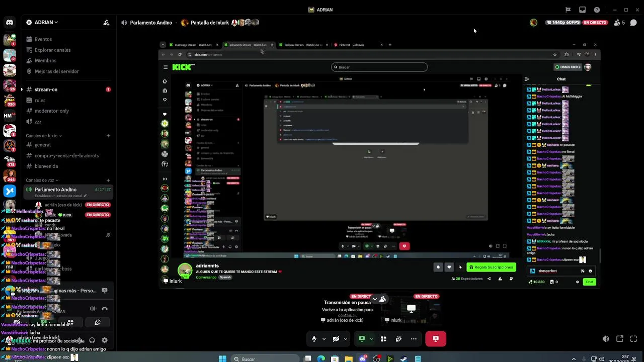
Task: Select the inlurk stream thumbnail
Action: (412, 308)
